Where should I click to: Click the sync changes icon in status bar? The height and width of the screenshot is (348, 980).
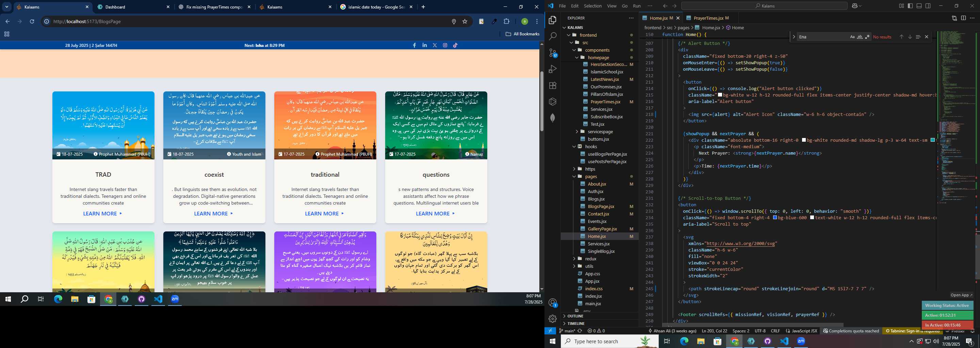click(x=580, y=331)
